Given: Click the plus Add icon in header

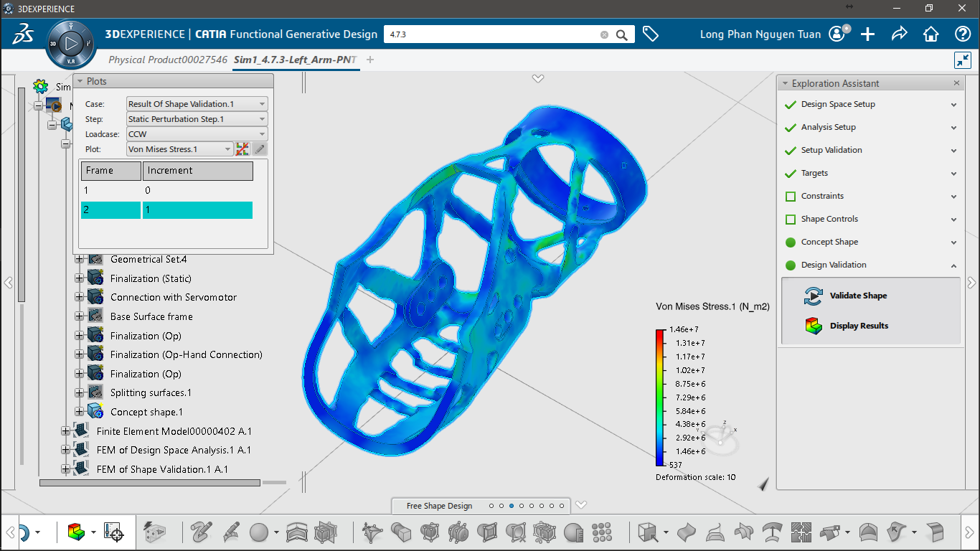Looking at the screenshot, I should (868, 34).
